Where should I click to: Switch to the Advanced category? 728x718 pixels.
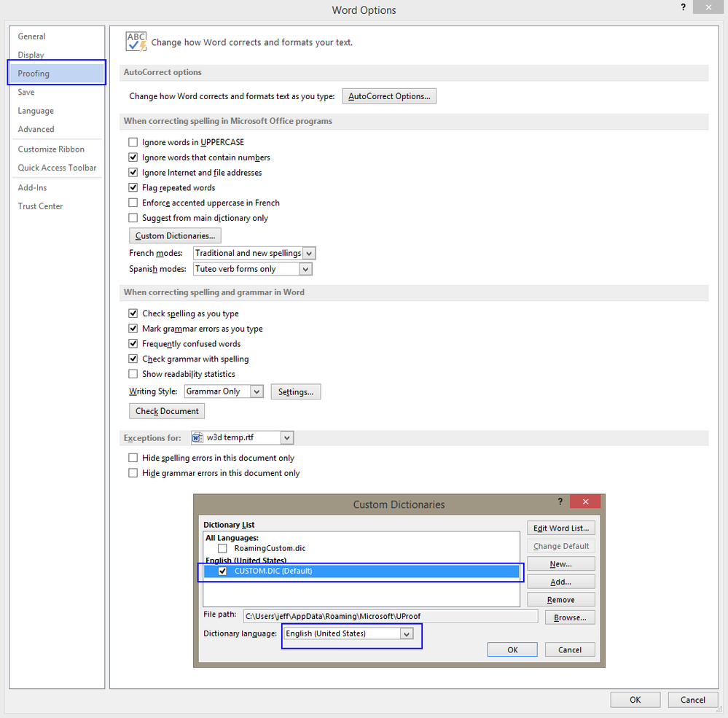36,129
